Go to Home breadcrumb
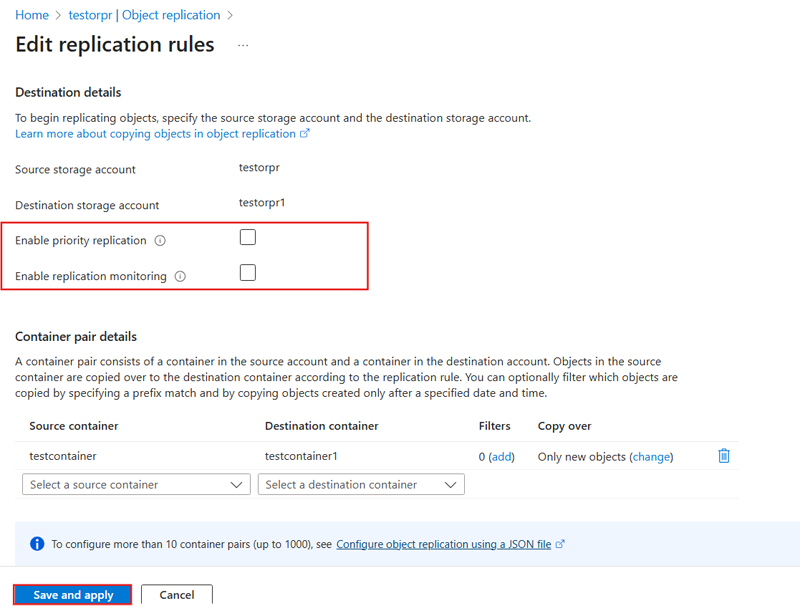800x606 pixels. coord(32,15)
